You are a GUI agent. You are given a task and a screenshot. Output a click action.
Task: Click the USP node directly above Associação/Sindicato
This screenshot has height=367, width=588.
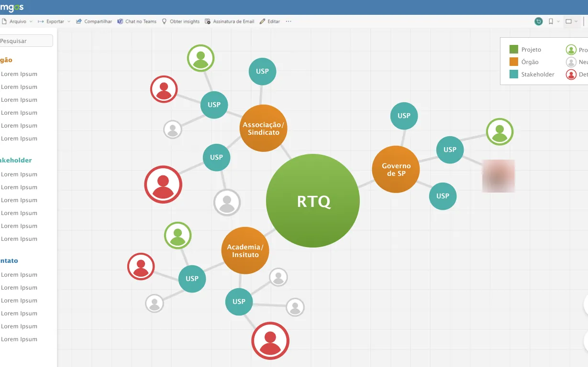click(262, 71)
